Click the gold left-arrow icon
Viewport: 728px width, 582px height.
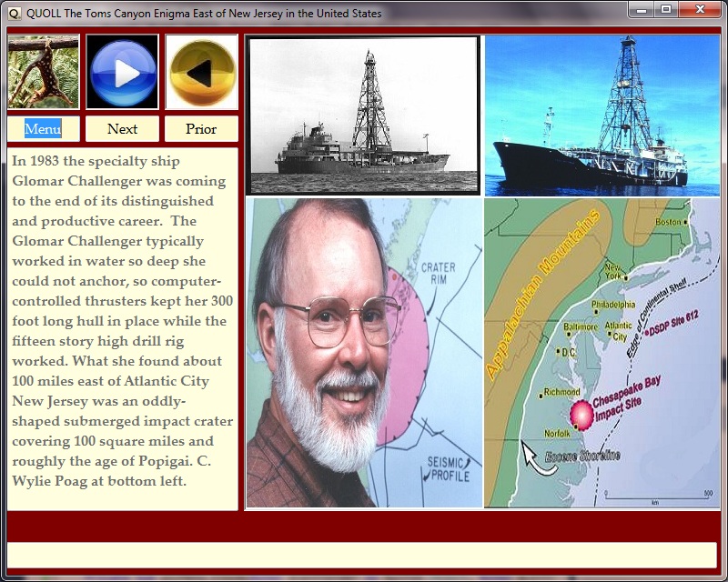tap(201, 72)
